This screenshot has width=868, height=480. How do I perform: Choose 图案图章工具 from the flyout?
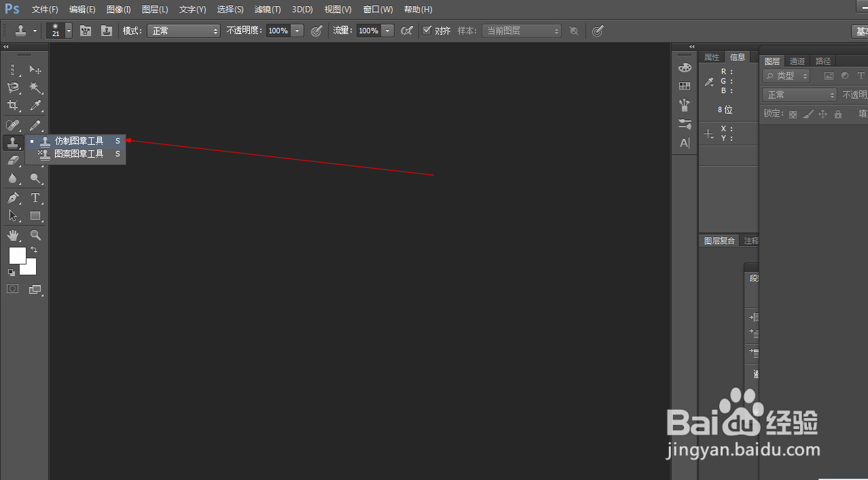coord(75,154)
